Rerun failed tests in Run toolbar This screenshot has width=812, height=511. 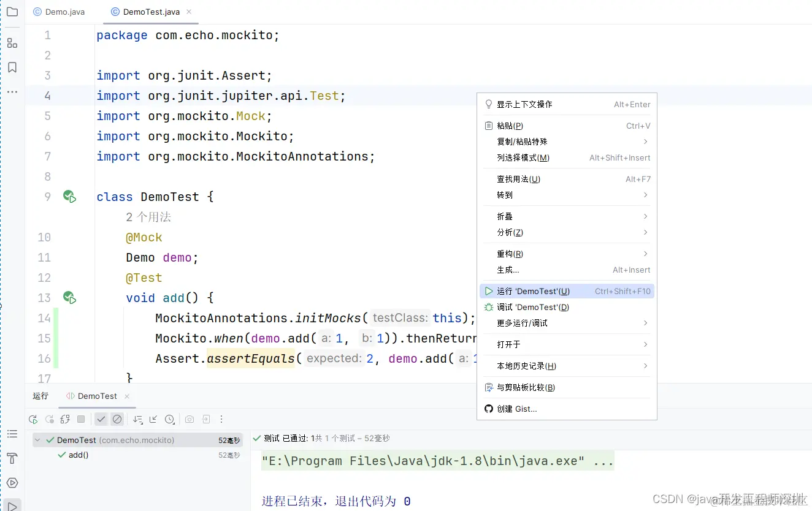[x=49, y=420]
